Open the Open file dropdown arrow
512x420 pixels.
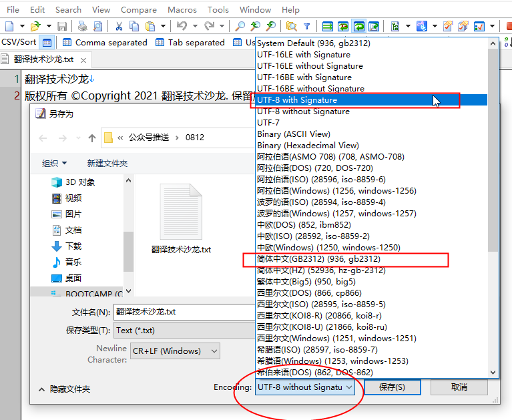[49, 26]
